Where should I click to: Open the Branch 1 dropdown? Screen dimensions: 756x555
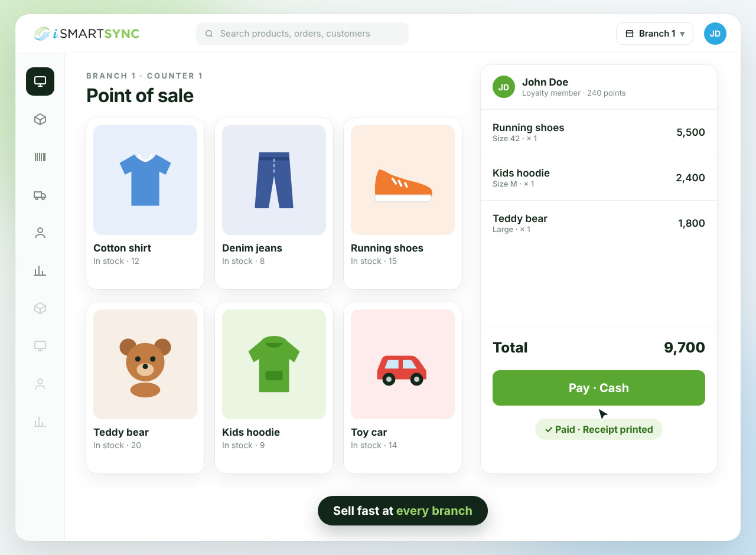(654, 34)
